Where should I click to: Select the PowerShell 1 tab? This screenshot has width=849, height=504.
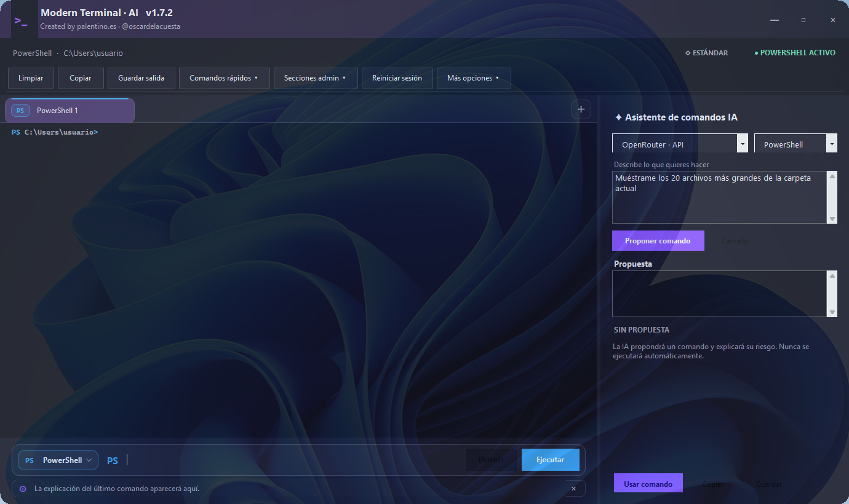(70, 110)
